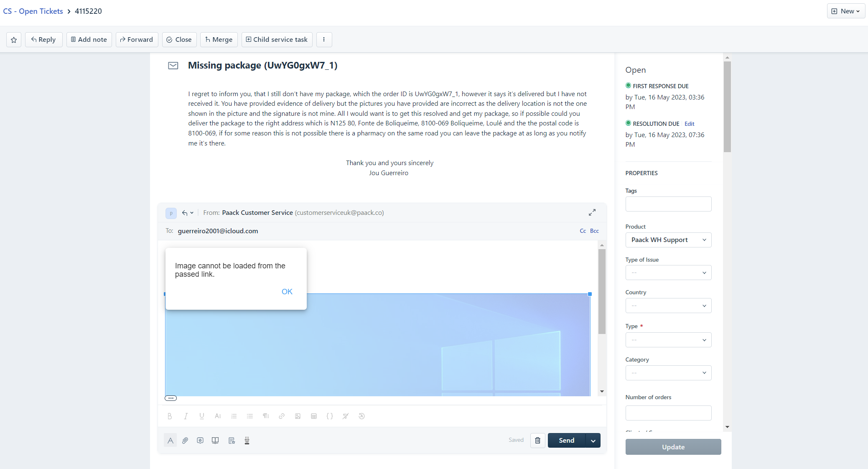Viewport: 868px width, 469px height.
Task: Toggle the text formatting toolbar button
Action: point(170,440)
